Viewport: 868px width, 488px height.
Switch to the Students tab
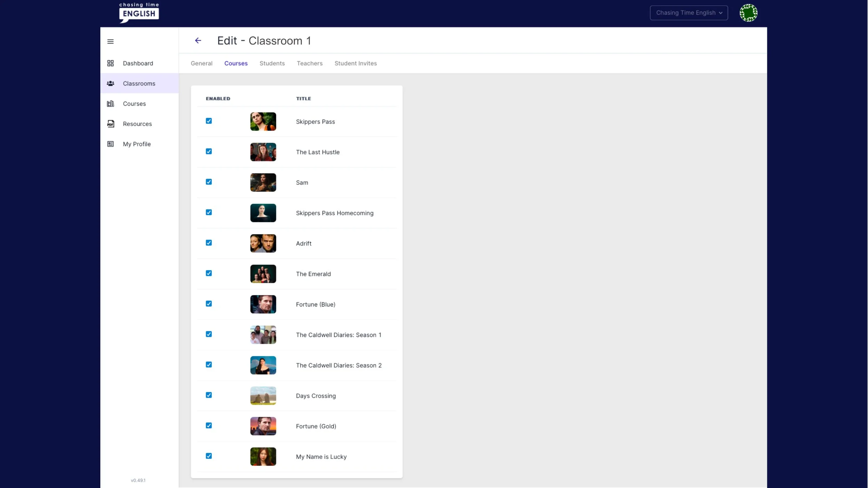[272, 63]
